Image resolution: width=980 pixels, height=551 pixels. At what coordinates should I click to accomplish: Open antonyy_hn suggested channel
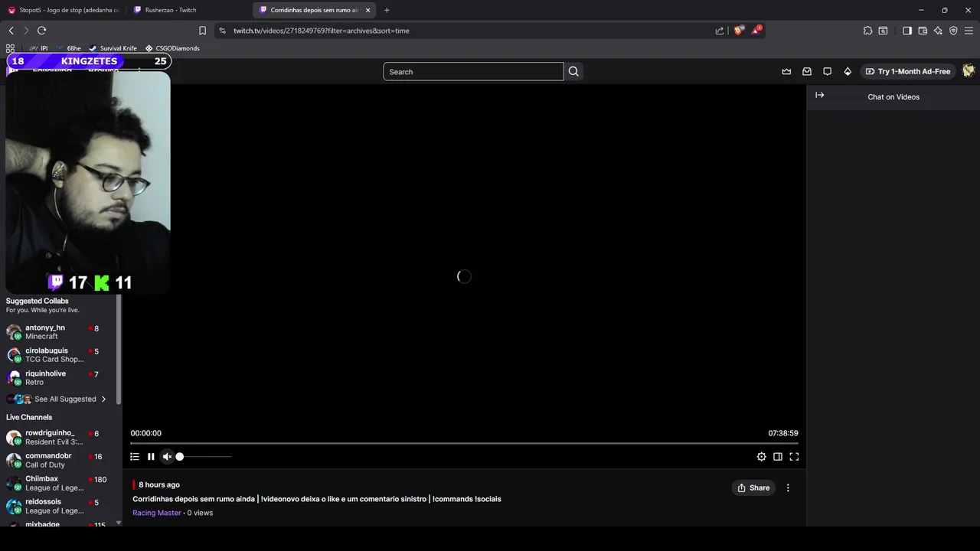pos(60,332)
